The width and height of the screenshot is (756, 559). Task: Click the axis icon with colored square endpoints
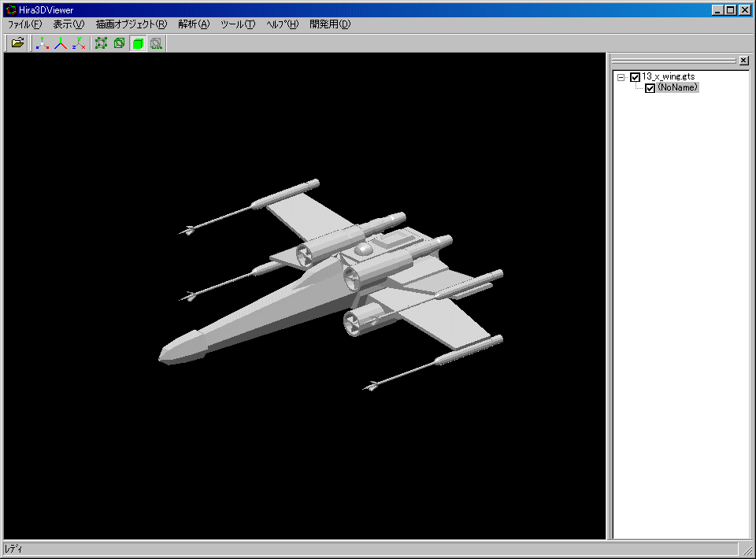click(43, 43)
